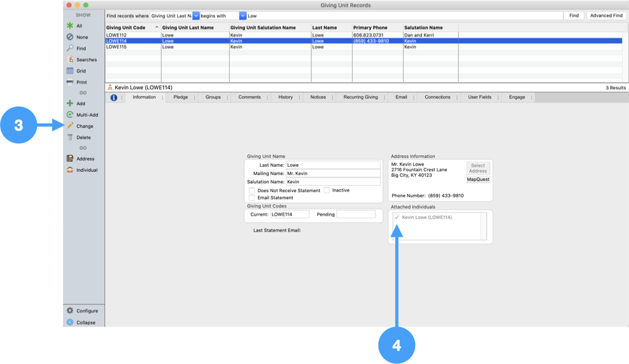Toggle the Inactive checkbox
Image resolution: width=629 pixels, height=364 pixels.
(327, 190)
